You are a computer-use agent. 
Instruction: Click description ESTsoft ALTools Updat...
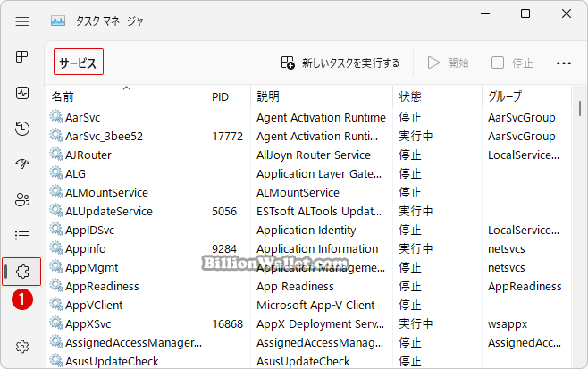pos(319,211)
